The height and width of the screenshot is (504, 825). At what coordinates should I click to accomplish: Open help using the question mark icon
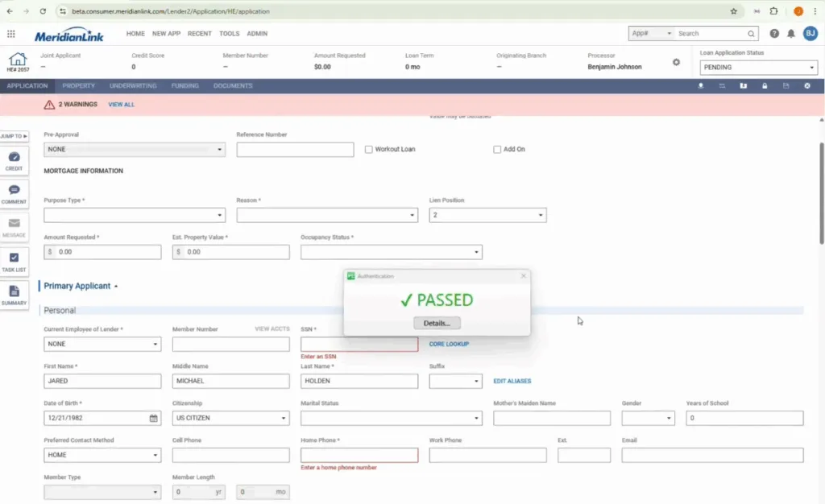[774, 34]
